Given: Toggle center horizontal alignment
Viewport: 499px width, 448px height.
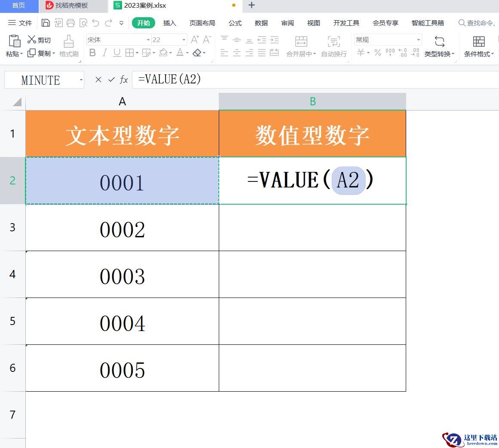Looking at the screenshot, I should (x=237, y=52).
